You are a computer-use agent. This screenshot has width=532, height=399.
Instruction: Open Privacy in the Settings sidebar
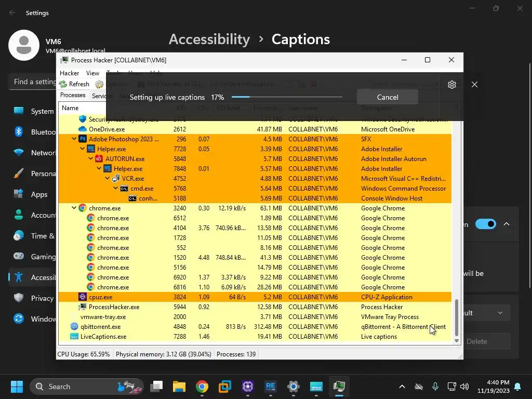tap(33, 298)
